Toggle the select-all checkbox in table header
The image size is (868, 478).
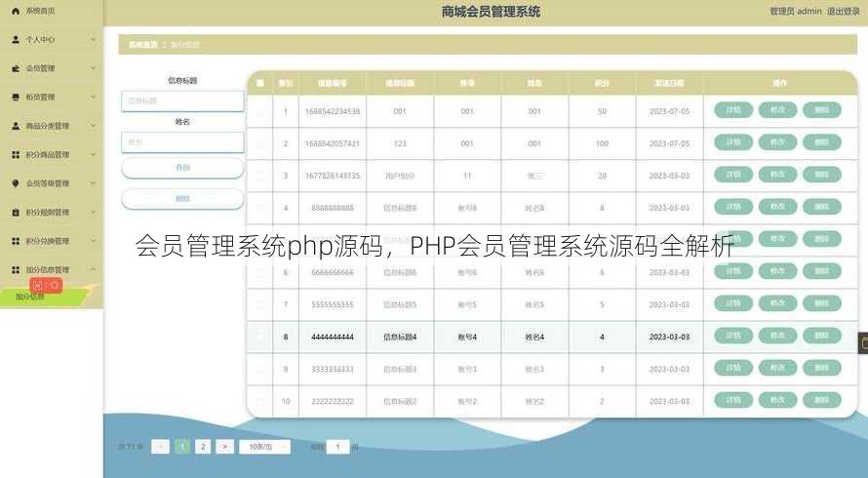[260, 83]
